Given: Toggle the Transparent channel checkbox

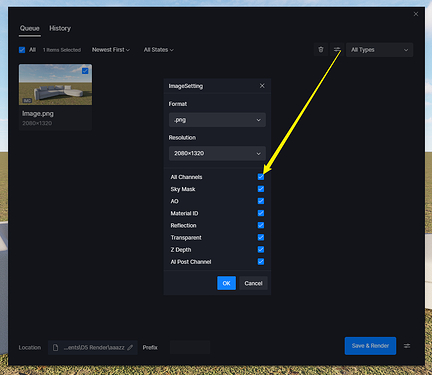Looking at the screenshot, I should pos(261,237).
